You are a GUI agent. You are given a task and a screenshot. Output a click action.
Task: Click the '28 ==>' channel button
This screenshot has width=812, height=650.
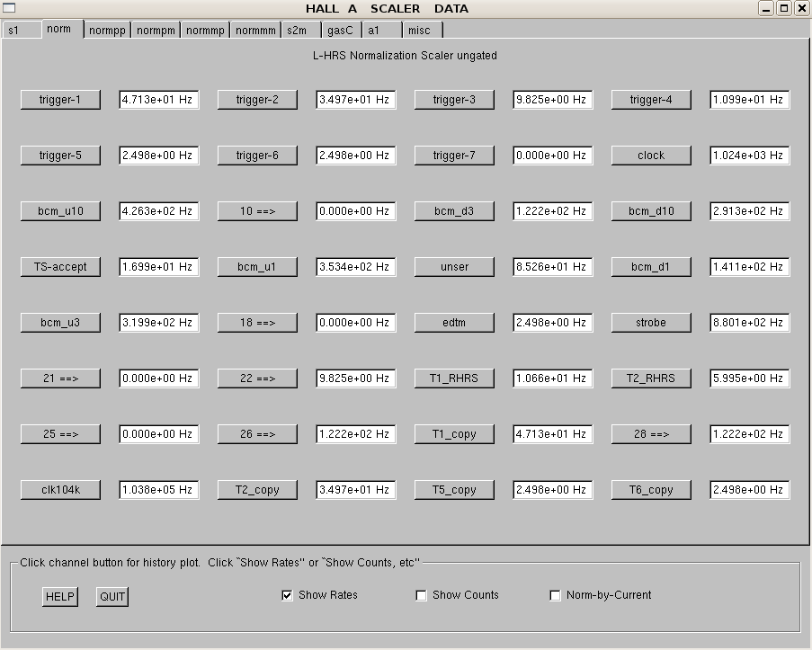click(x=651, y=434)
